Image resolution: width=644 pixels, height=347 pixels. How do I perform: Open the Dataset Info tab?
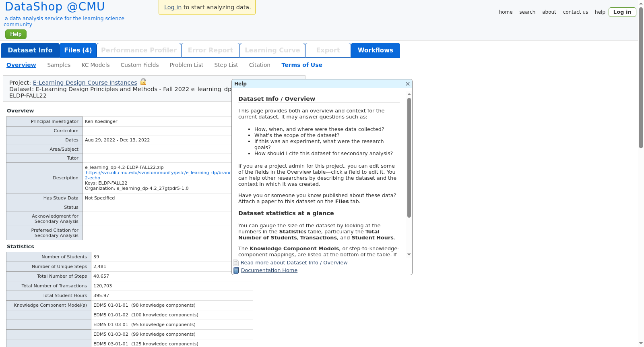[30, 50]
